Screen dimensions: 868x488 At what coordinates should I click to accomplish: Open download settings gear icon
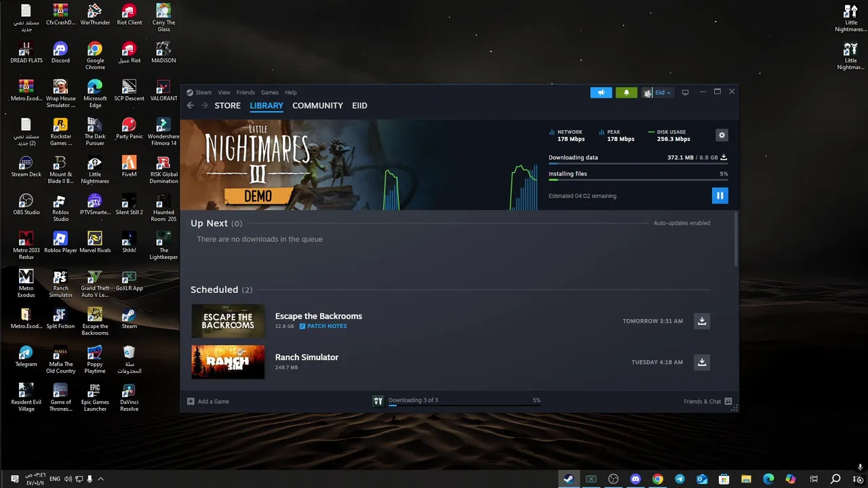coord(722,135)
